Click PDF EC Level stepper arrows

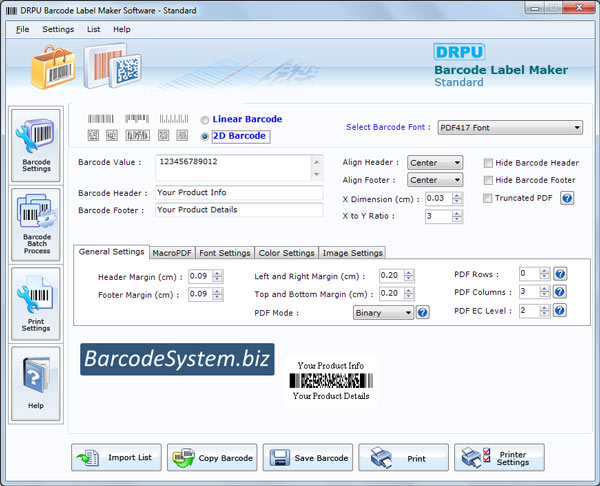click(544, 310)
